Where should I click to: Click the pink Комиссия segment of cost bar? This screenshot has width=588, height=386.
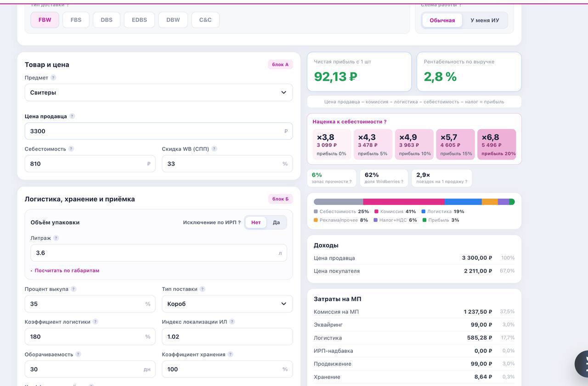coord(404,202)
